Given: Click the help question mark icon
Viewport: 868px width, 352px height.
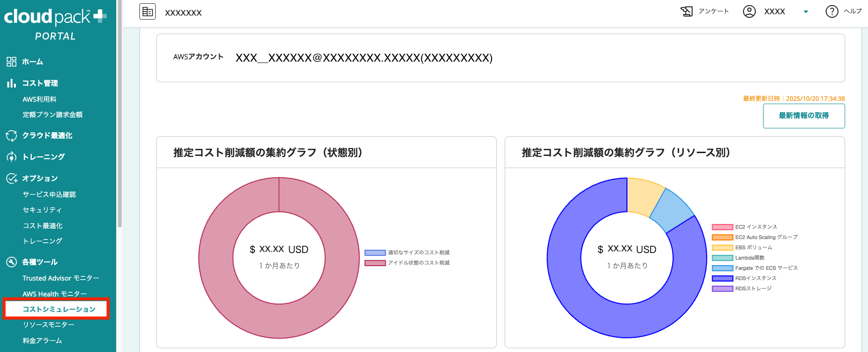Looking at the screenshot, I should click(832, 11).
